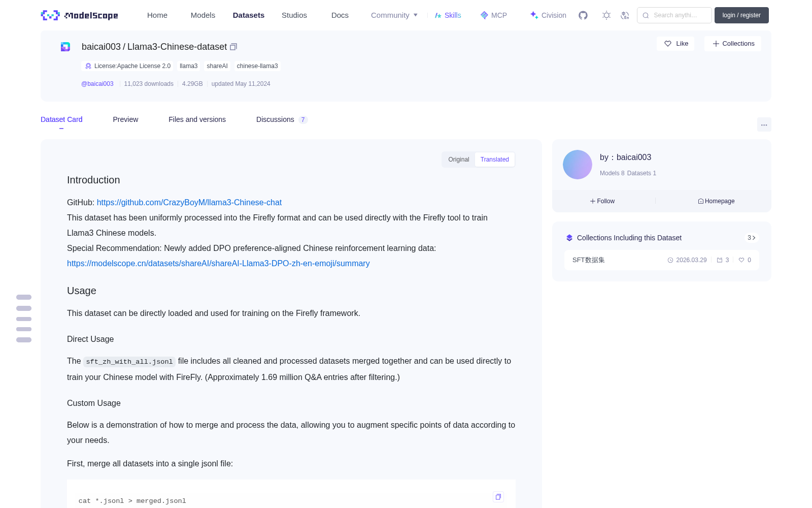Click the 'updated May 11,2024' text

(x=241, y=84)
